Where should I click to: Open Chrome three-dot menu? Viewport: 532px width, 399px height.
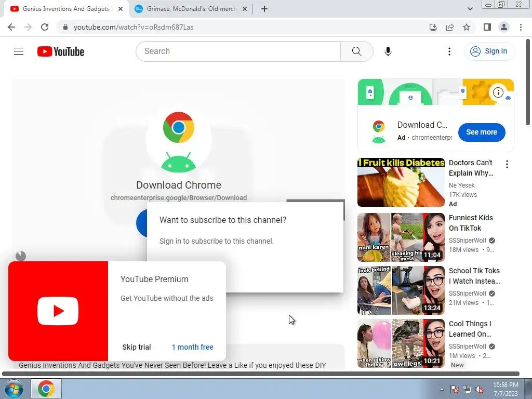pos(521,27)
